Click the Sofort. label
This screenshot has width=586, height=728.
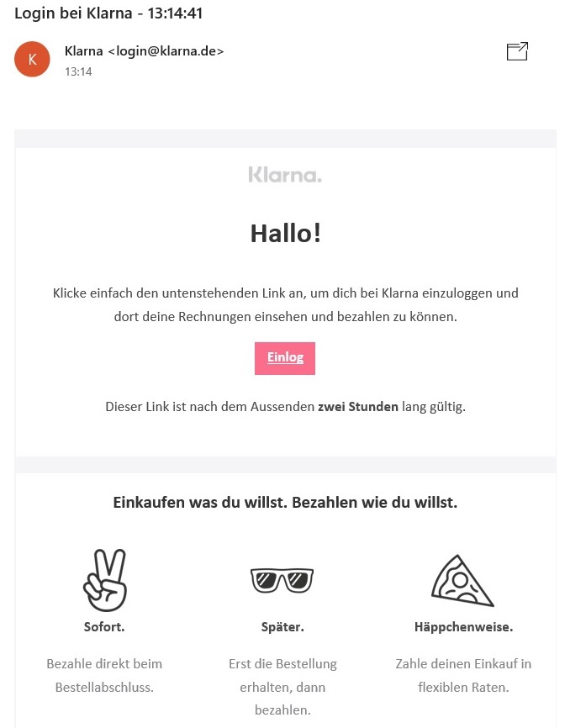coord(104,627)
